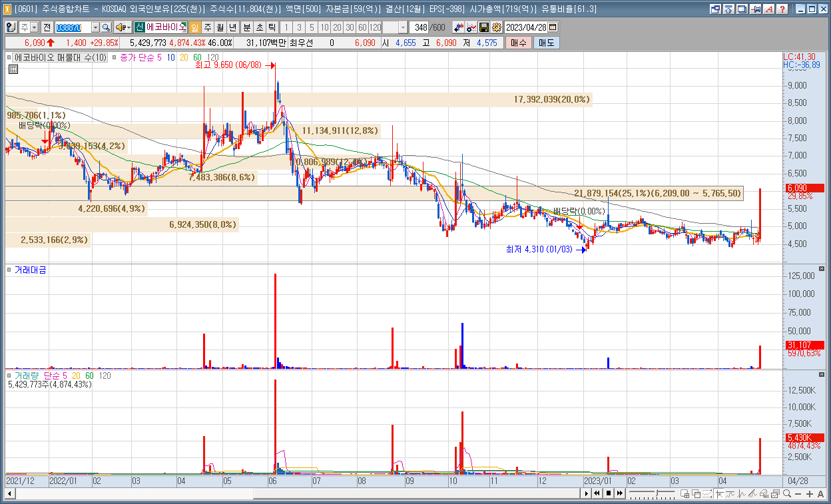The image size is (831, 504).
Task: Switch to the weekly 주 period
Action: point(208,27)
